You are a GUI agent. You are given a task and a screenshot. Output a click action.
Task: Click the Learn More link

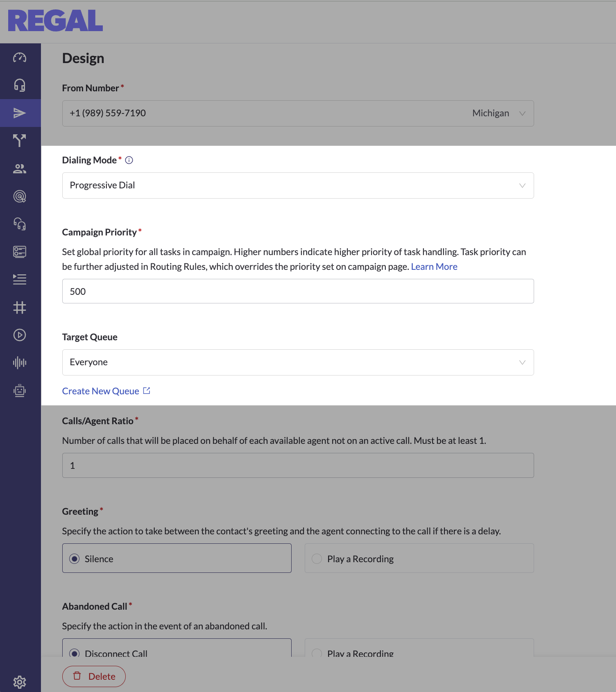point(434,267)
